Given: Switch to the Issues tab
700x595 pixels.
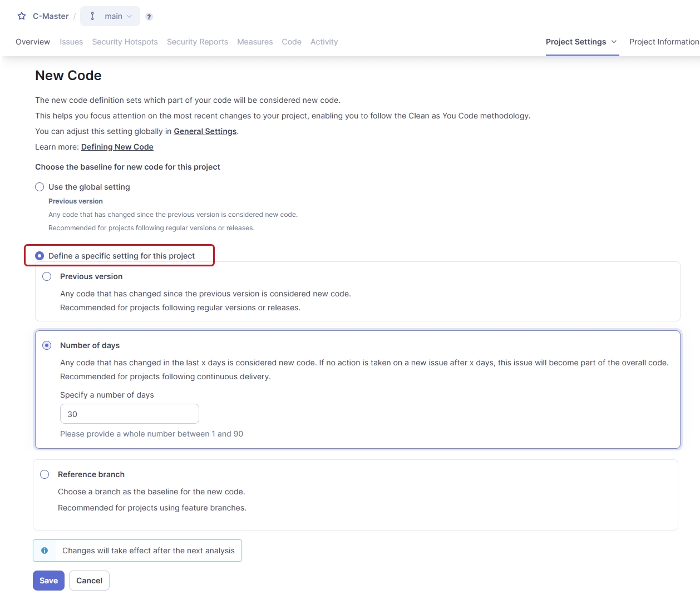Looking at the screenshot, I should click(71, 42).
